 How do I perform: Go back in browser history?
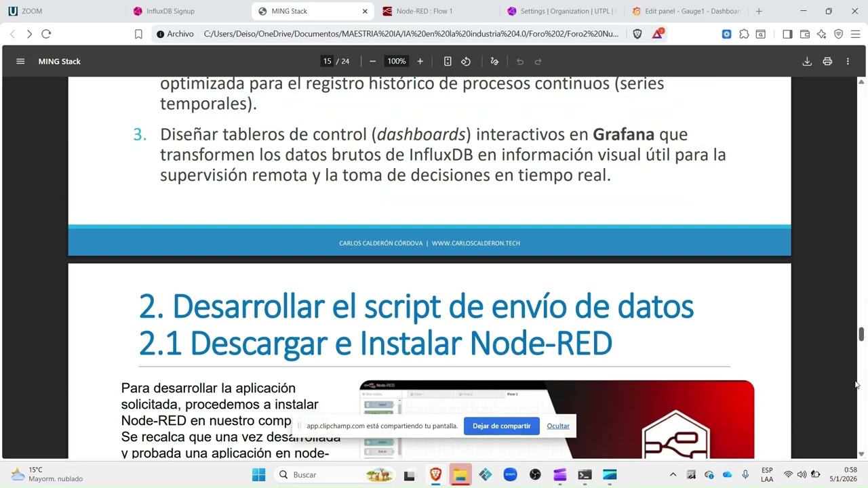(x=12, y=34)
